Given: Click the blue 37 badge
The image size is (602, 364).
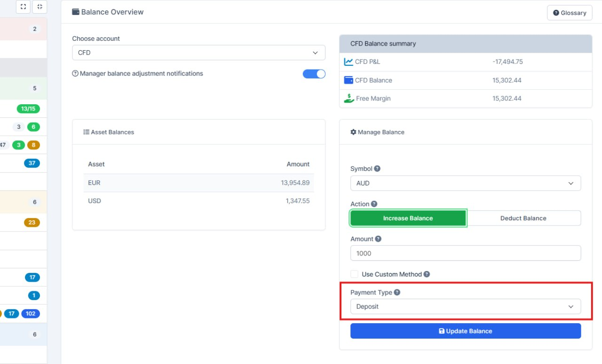Looking at the screenshot, I should 32,163.
